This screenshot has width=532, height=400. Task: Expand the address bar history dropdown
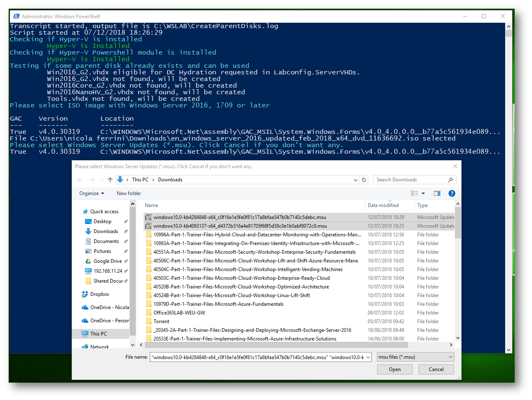[x=356, y=180]
